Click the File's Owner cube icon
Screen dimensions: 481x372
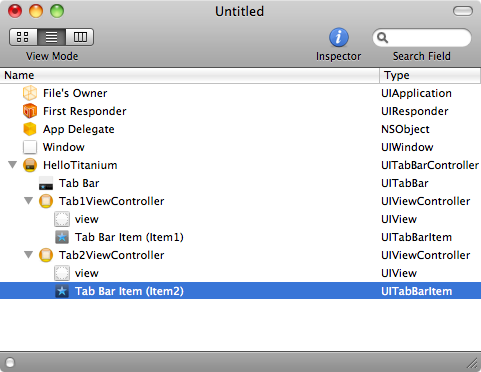click(30, 93)
